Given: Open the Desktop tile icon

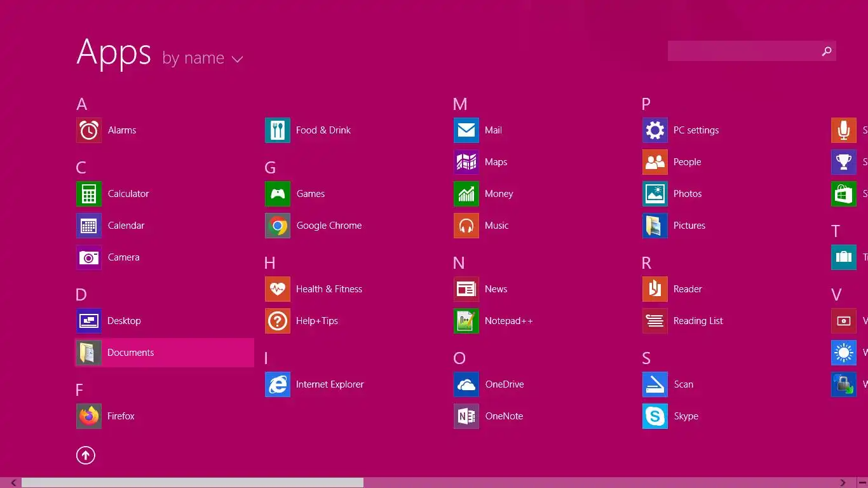Looking at the screenshot, I should 89,321.
